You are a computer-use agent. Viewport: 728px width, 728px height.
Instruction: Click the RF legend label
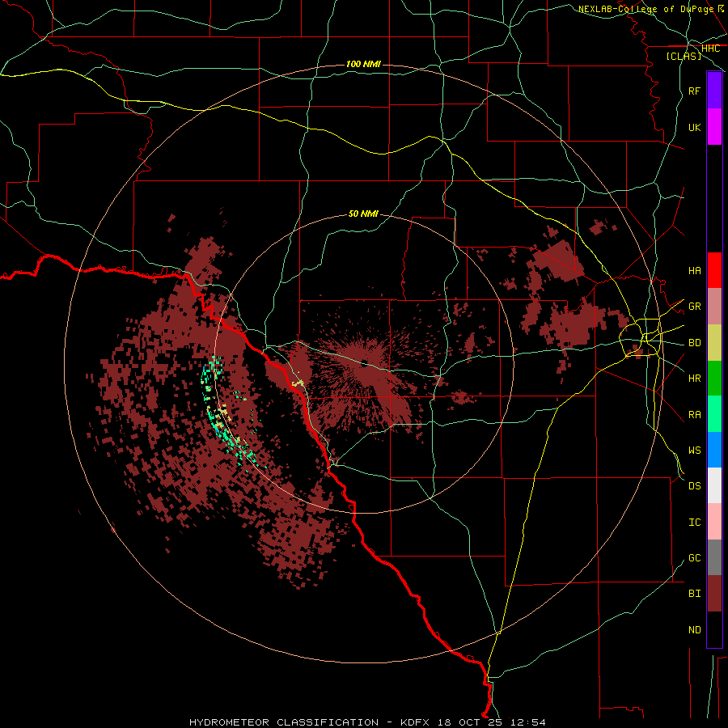coord(694,91)
